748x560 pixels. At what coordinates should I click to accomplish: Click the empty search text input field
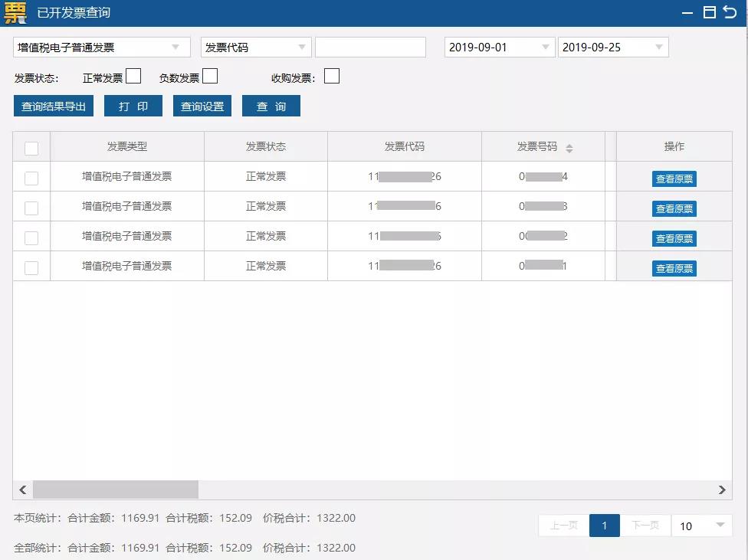370,47
